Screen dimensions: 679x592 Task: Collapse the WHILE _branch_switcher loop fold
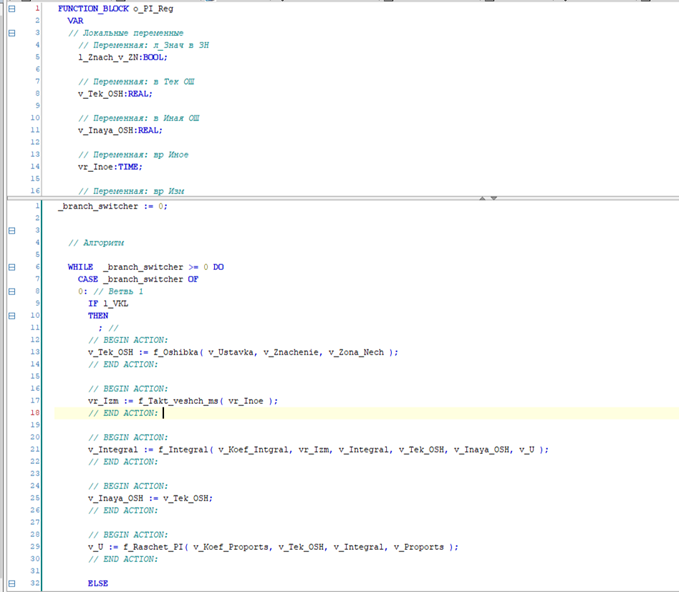coord(12,267)
